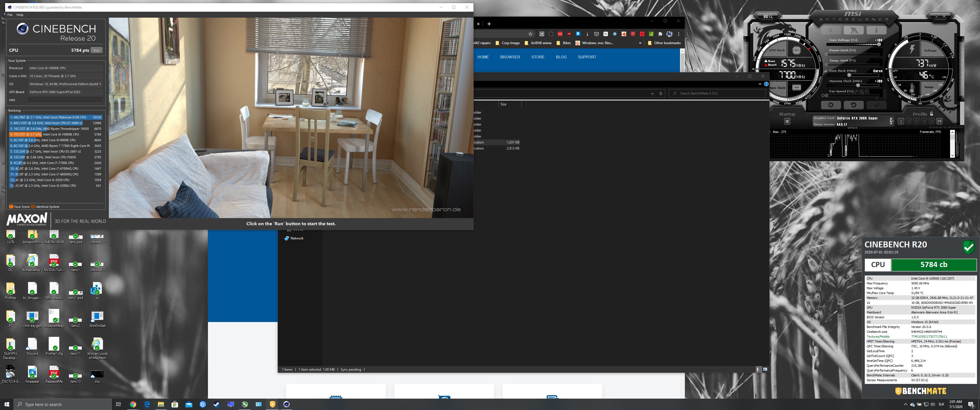Open a new Chrome tab
This screenshot has height=410, width=980.
[x=489, y=24]
